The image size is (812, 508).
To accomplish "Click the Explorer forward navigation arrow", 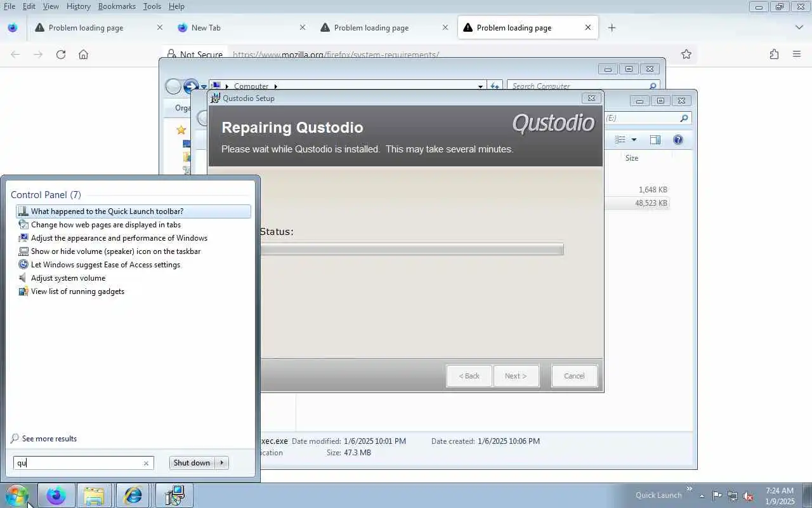I will [191, 86].
